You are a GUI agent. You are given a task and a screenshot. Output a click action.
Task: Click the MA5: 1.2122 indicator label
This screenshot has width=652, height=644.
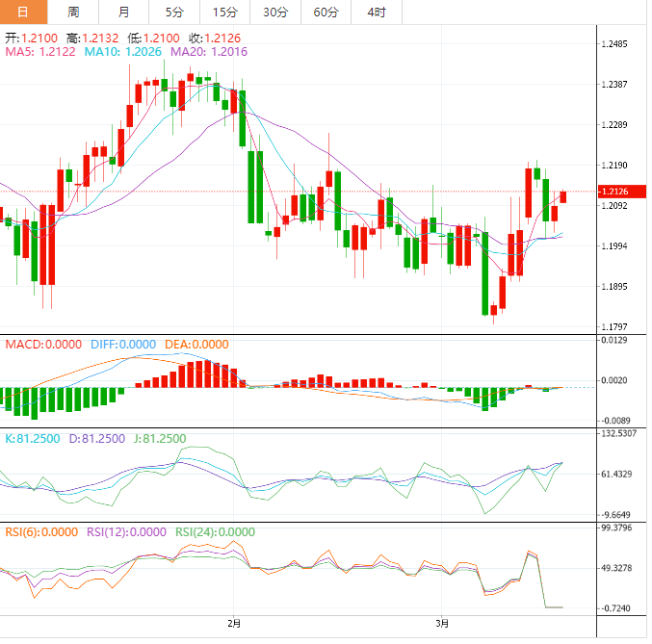click(40, 52)
